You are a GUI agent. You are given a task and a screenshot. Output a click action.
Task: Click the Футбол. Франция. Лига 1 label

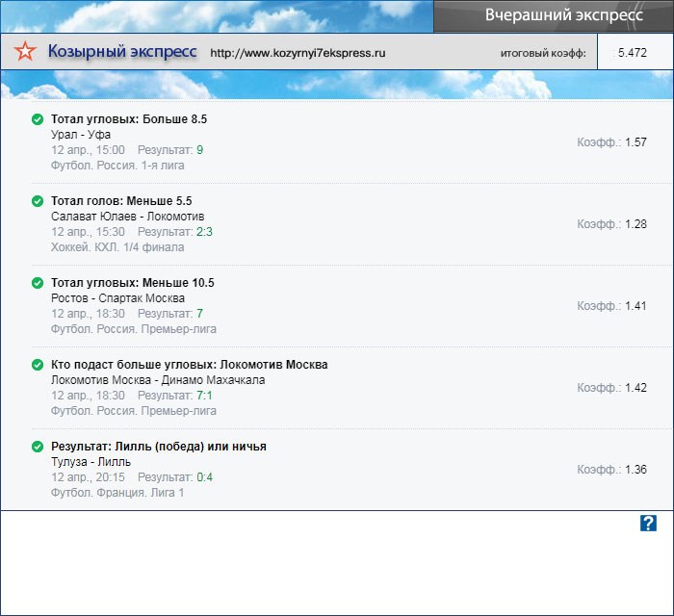(x=117, y=493)
